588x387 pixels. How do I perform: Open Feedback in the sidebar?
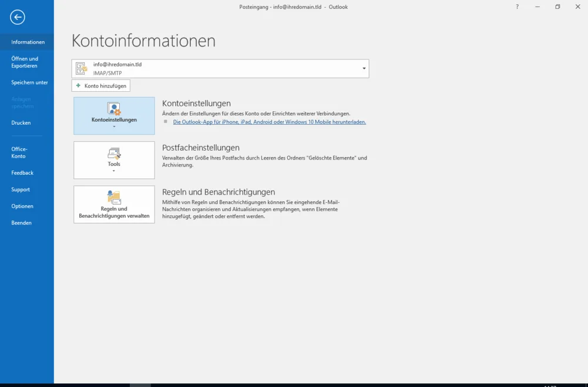22,173
